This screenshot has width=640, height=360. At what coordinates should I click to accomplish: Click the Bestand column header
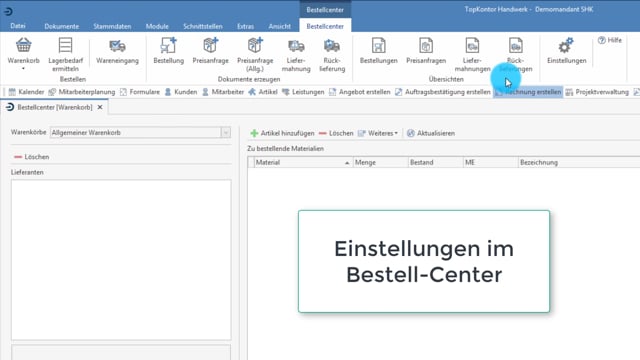coord(435,162)
